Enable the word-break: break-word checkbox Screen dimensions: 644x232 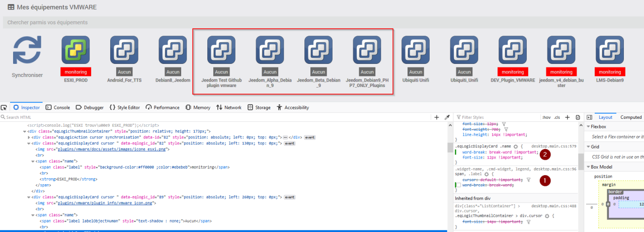pyautogui.click(x=458, y=185)
